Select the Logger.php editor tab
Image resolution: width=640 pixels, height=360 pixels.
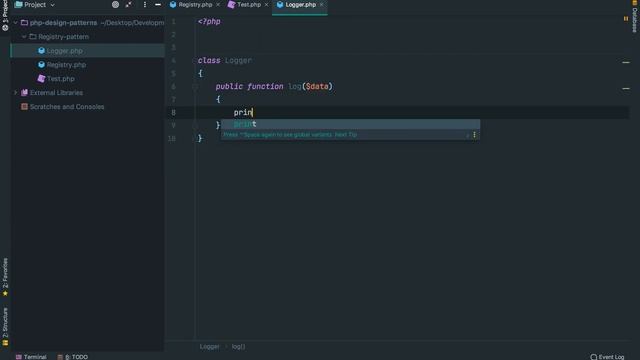300,5
